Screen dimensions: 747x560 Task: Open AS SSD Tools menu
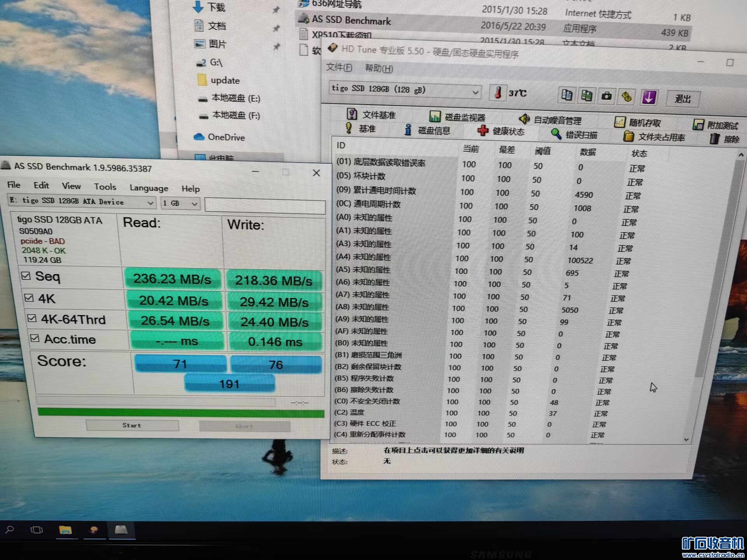pos(105,187)
